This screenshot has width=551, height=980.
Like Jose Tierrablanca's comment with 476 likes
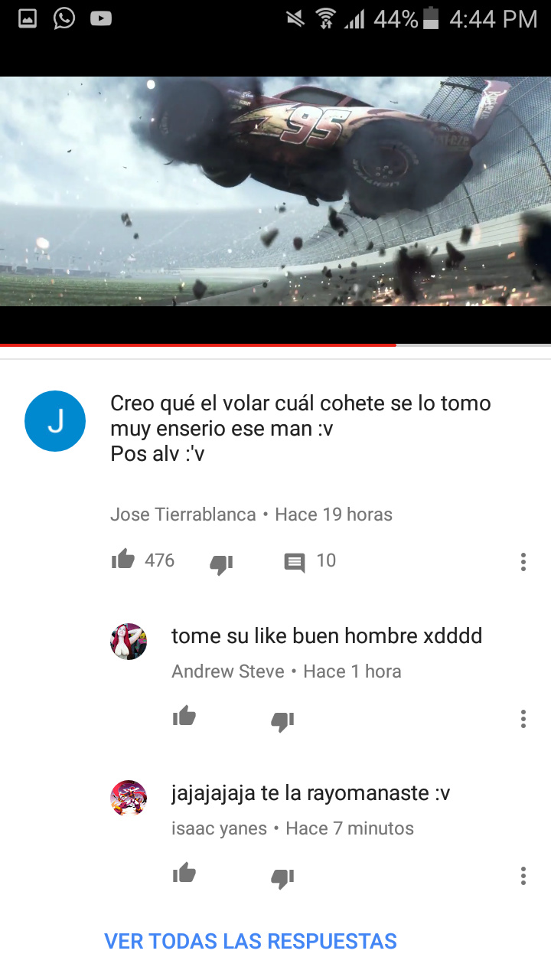[122, 560]
